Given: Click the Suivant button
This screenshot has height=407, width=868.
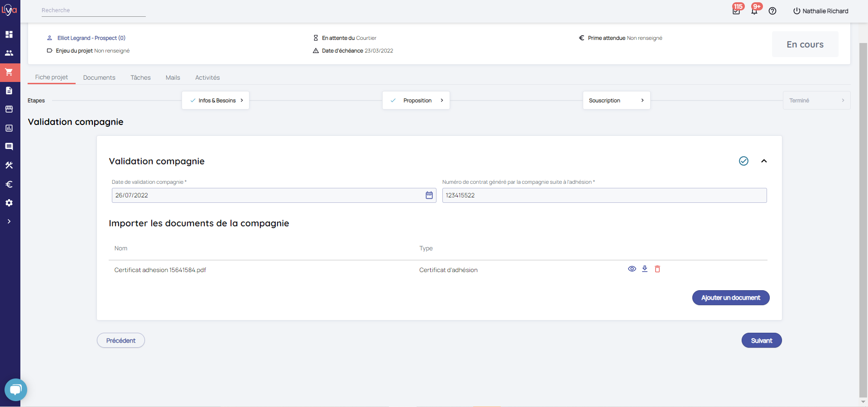Looking at the screenshot, I should pyautogui.click(x=761, y=340).
